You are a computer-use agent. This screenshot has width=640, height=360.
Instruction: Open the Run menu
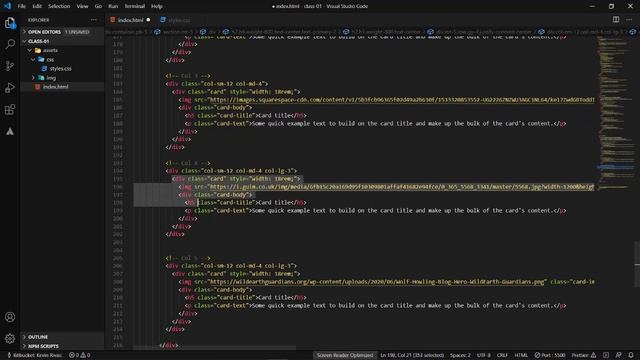point(113,6)
